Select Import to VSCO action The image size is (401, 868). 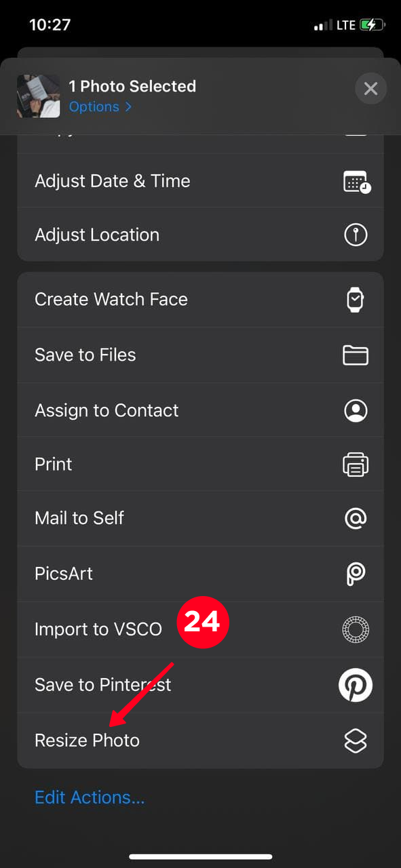click(x=200, y=629)
